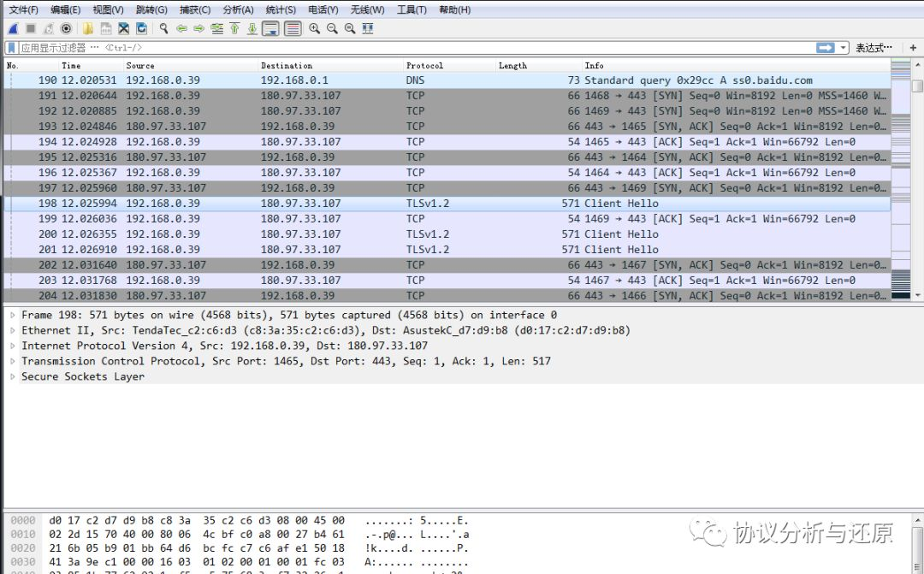Viewport: 924px width, 574px height.
Task: Jump to the last packet
Action: point(252,28)
